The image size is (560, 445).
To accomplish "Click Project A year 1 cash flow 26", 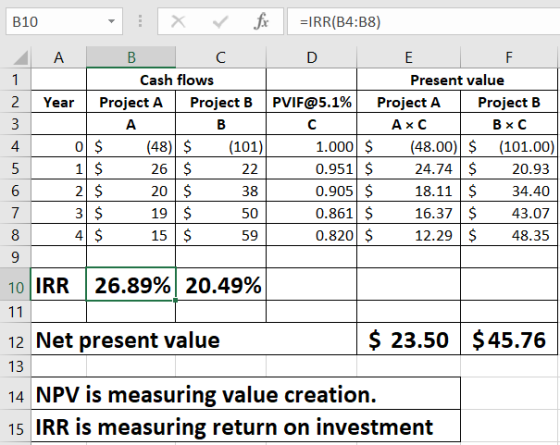I will [x=131, y=168].
